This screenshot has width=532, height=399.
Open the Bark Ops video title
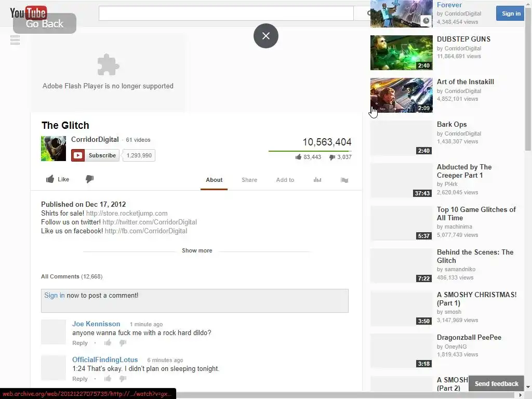tap(451, 124)
